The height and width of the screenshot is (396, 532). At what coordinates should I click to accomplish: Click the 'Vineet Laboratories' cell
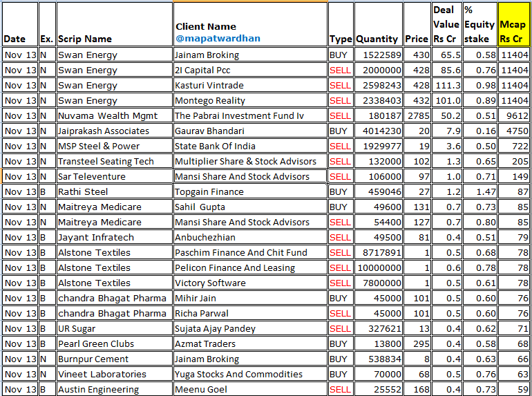(114, 375)
